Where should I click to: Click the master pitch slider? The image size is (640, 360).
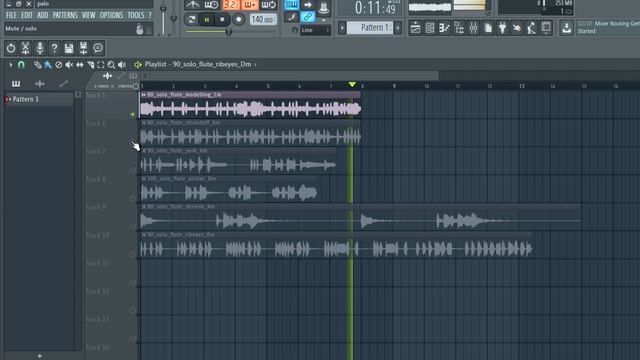point(173,19)
